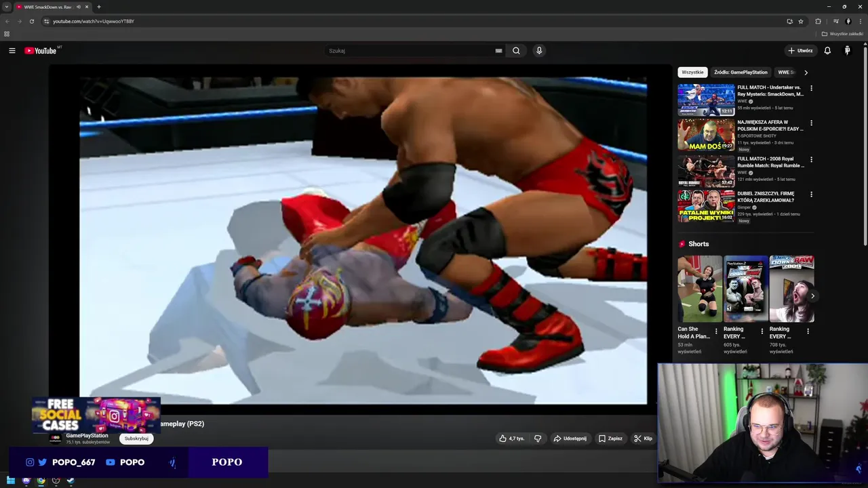
Task: Open the middle Ranking EVERY short thumbnail
Action: 746,289
